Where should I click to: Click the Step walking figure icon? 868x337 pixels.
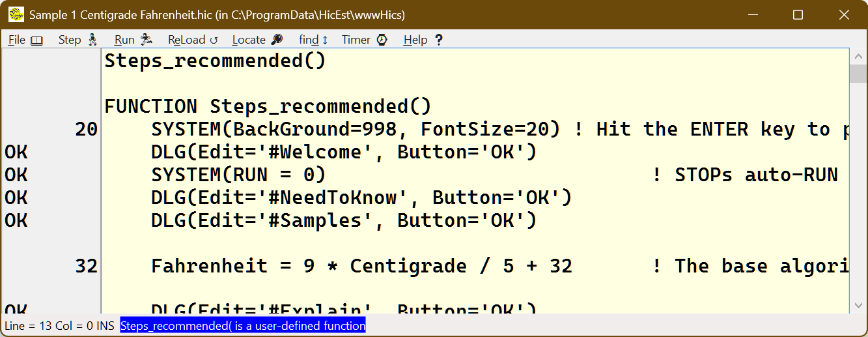(x=92, y=40)
